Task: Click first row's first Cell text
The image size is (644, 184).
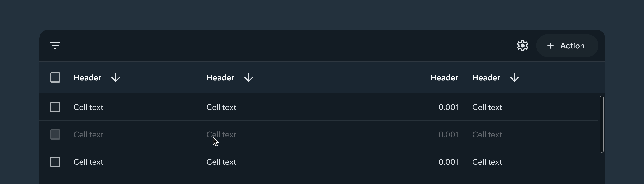Action: pos(88,107)
